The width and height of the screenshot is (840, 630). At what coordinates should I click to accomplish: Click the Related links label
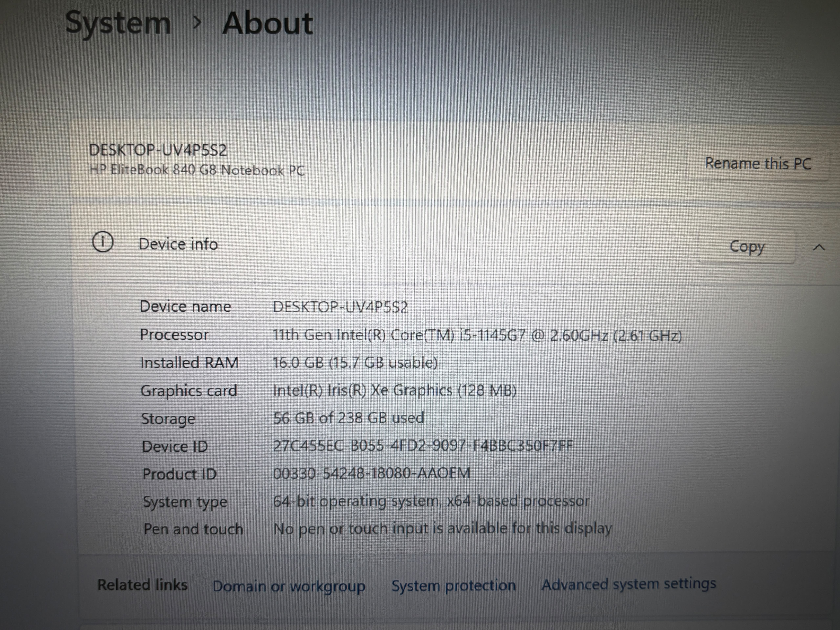coord(142,585)
